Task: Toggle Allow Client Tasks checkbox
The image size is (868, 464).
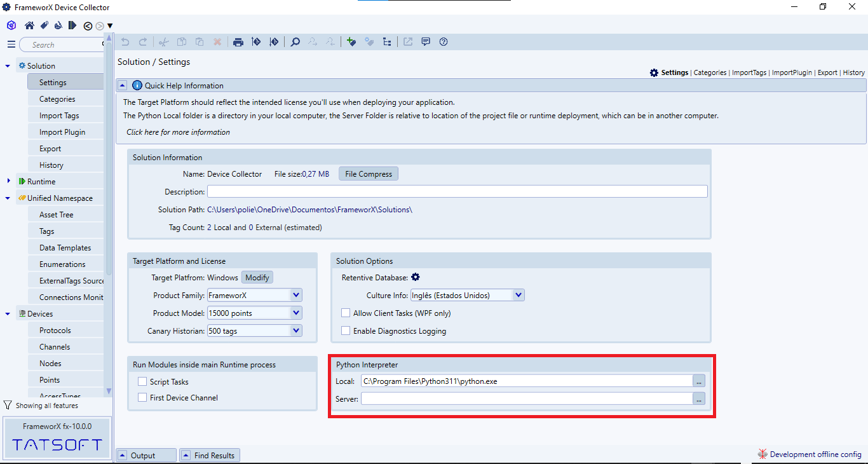Action: tap(346, 313)
